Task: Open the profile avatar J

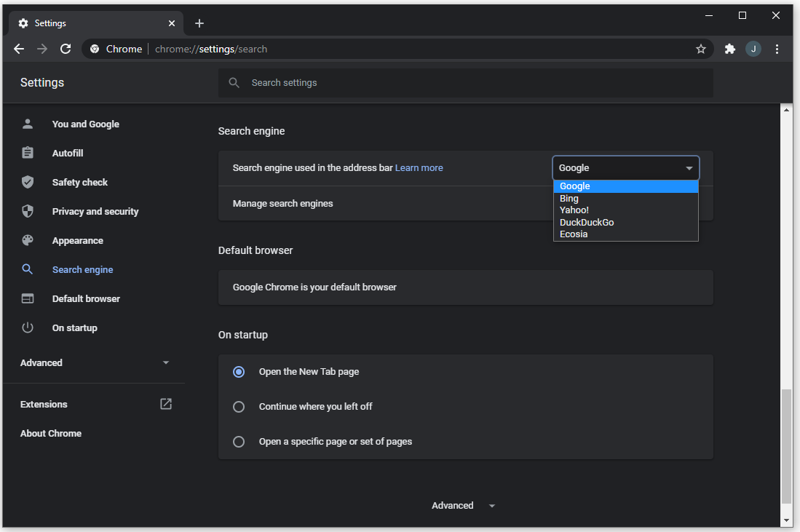Action: (x=753, y=49)
